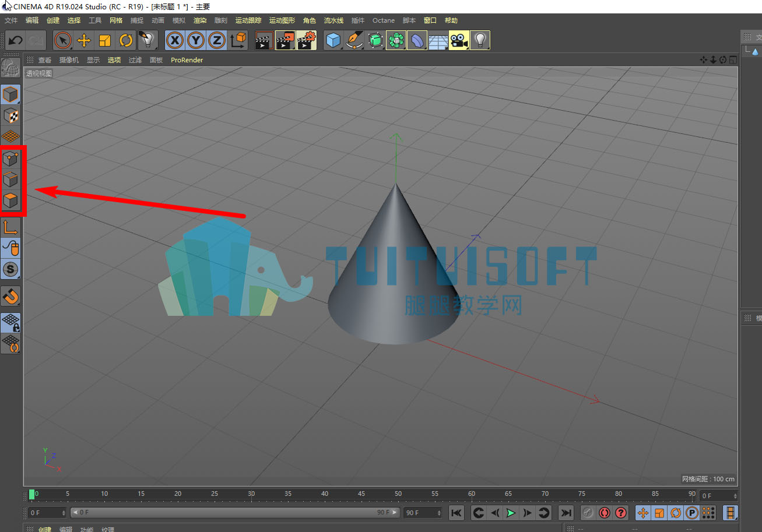The width and height of the screenshot is (762, 532).
Task: Switch to Points mode
Action: tap(11, 158)
